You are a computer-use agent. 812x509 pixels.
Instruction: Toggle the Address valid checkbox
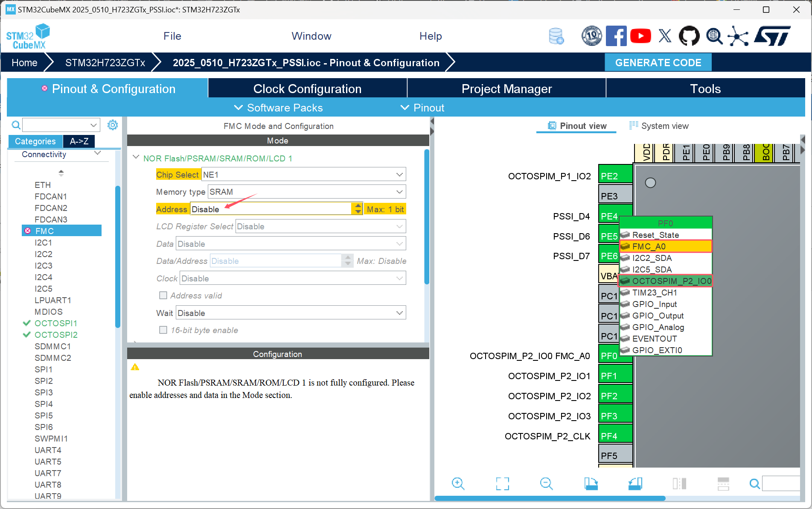[x=163, y=295]
